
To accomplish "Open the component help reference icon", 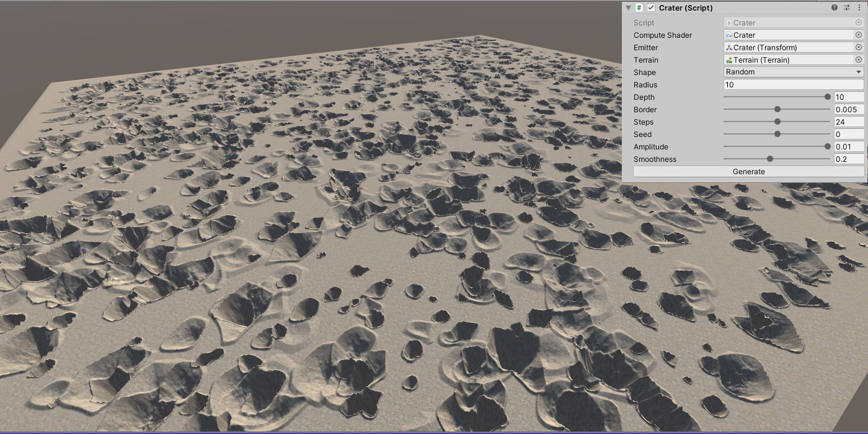I will 835,8.
